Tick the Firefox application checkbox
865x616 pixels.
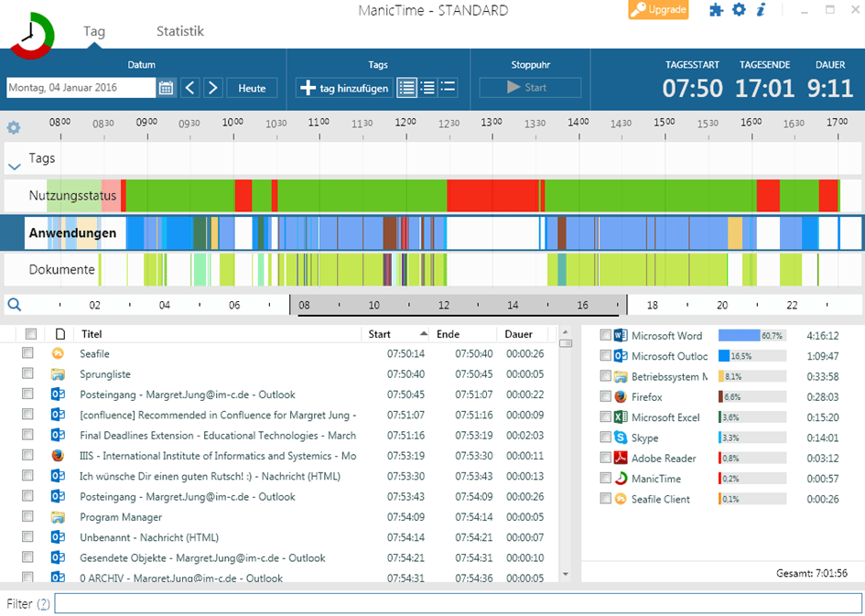(x=605, y=397)
